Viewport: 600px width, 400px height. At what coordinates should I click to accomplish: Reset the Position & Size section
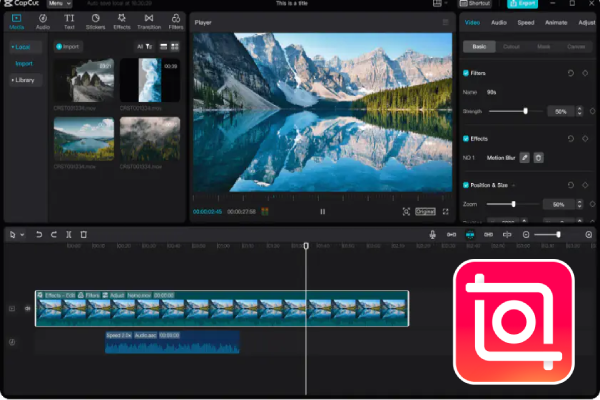coord(571,185)
